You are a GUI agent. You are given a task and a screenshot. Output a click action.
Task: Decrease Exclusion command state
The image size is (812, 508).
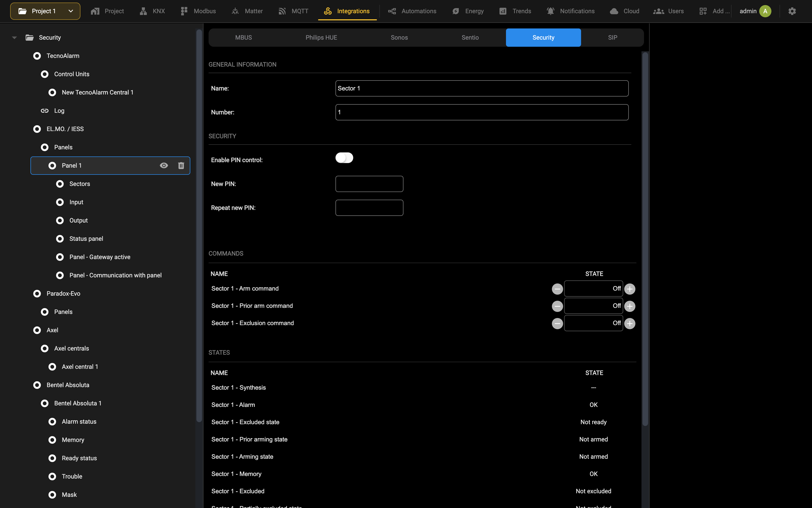tap(557, 324)
